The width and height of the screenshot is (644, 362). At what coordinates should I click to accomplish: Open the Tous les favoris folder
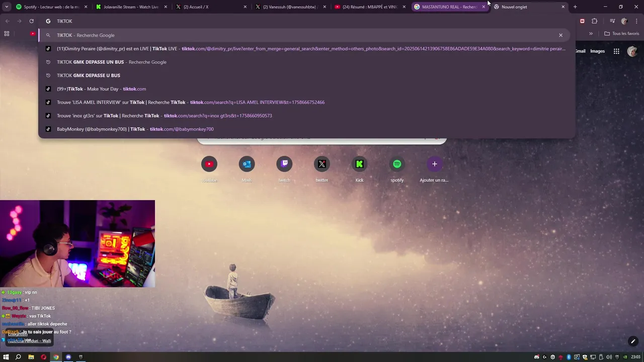622,34
